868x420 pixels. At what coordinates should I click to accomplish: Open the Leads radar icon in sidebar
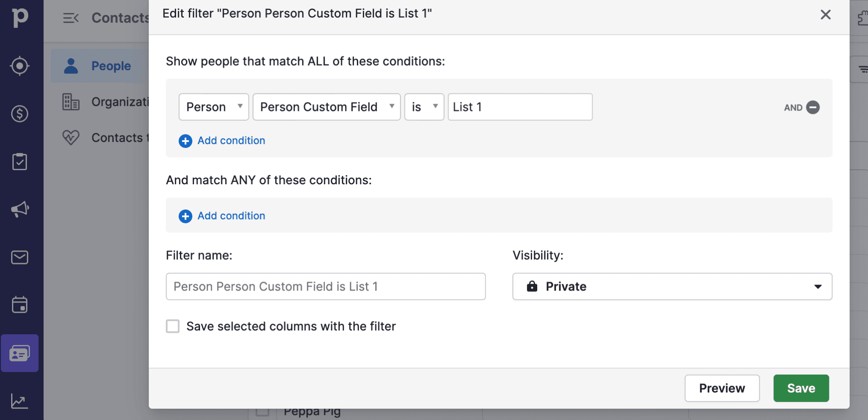[20, 66]
